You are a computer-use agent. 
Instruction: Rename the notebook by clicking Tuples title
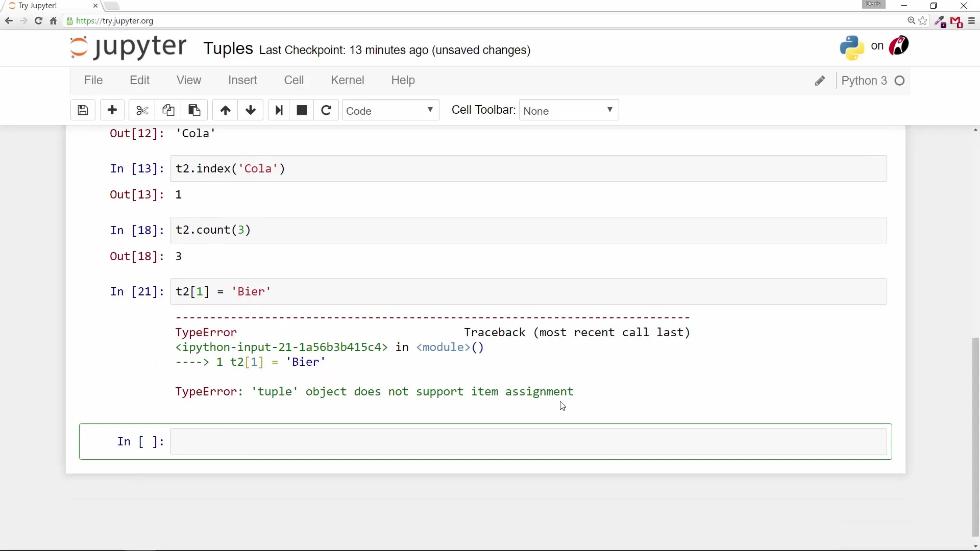tap(228, 48)
